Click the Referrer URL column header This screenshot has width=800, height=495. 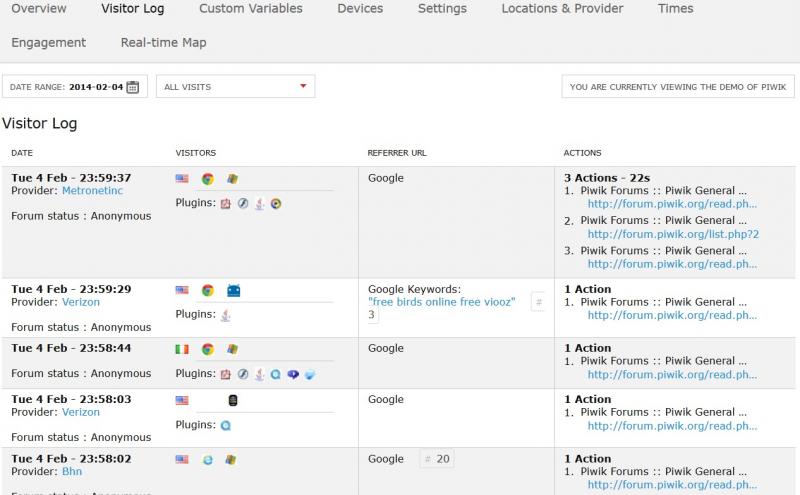[x=397, y=153]
